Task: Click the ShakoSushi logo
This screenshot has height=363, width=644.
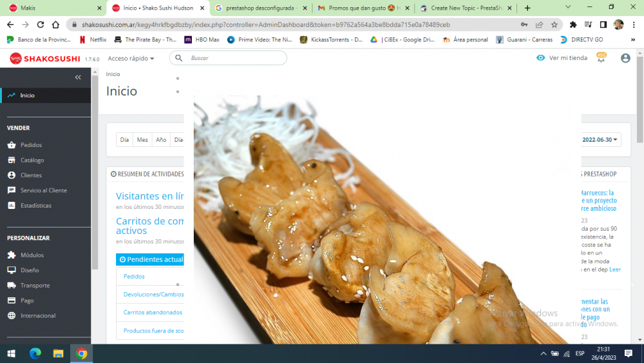Action: (45, 59)
